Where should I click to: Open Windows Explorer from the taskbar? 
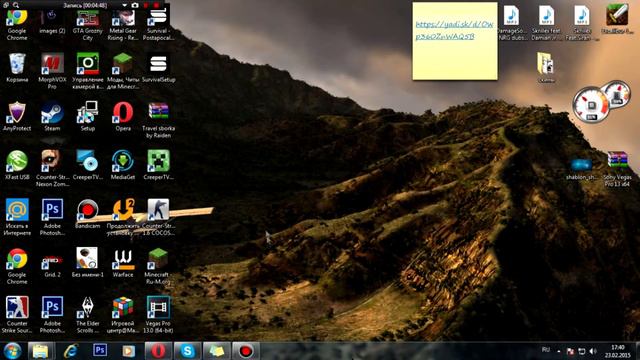pos(40,351)
